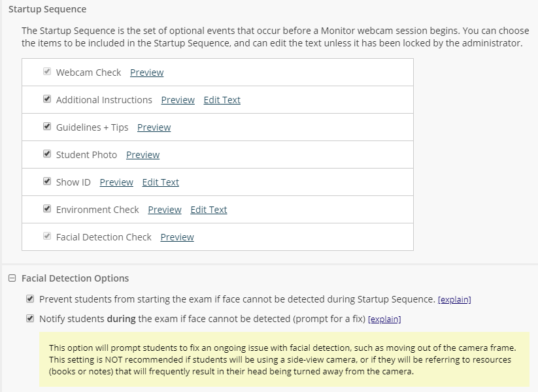Toggle Notify students during the exam checkbox
This screenshot has height=392, width=538.
coord(30,318)
